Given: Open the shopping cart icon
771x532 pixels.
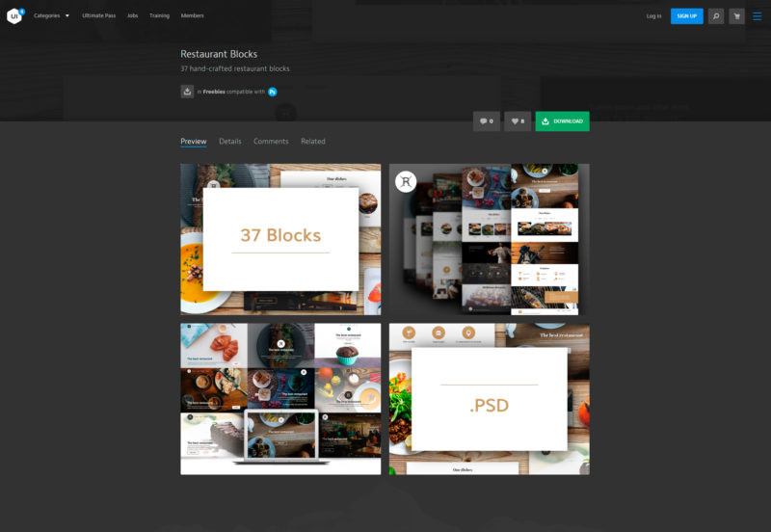Looking at the screenshot, I should coord(736,15).
